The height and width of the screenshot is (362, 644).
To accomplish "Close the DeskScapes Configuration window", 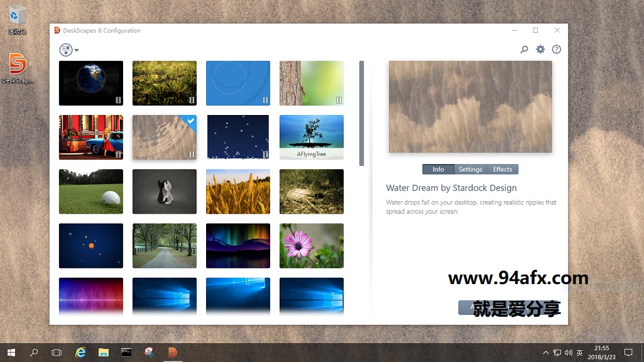I will (557, 30).
